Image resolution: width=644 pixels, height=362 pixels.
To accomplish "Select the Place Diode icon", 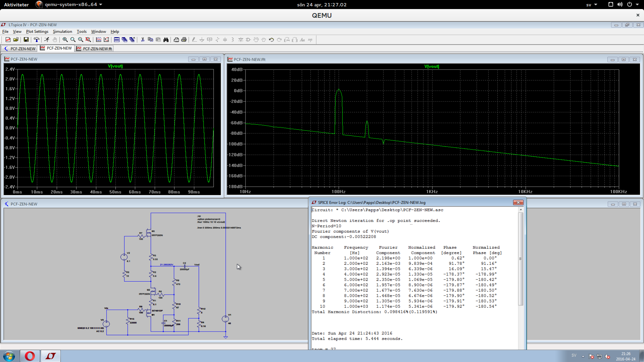I will coord(240,40).
